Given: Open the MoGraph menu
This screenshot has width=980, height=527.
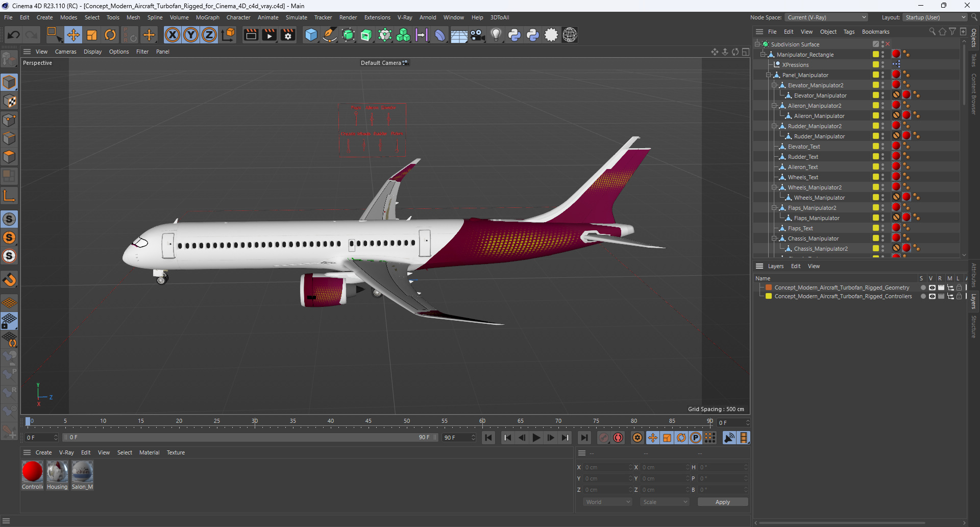Looking at the screenshot, I should point(207,17).
